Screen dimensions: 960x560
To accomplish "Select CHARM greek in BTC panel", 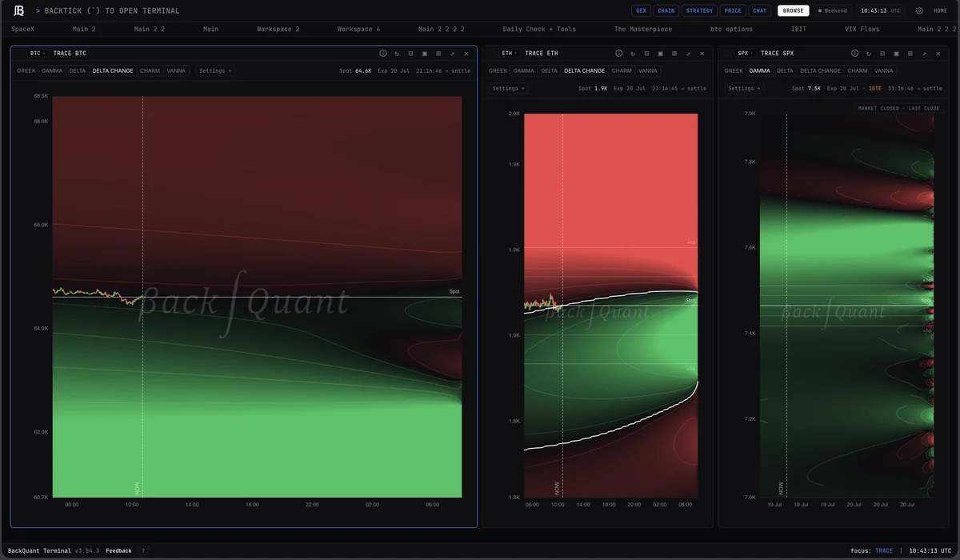I will (150, 70).
